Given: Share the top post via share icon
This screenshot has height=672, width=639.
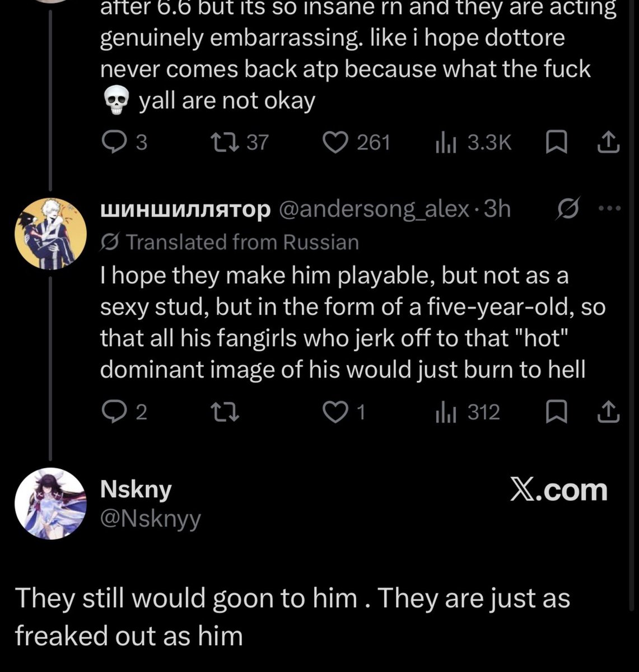Looking at the screenshot, I should [x=609, y=143].
